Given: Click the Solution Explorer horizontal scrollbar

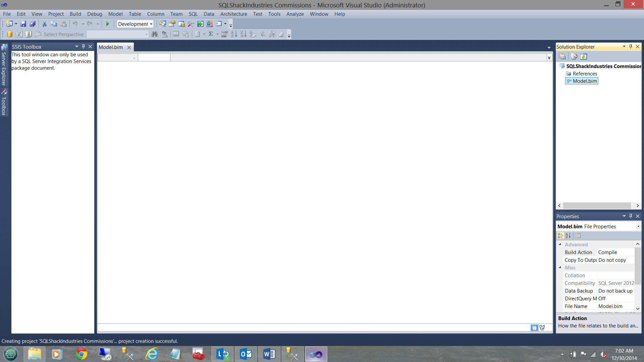Looking at the screenshot, I should click(x=597, y=205).
